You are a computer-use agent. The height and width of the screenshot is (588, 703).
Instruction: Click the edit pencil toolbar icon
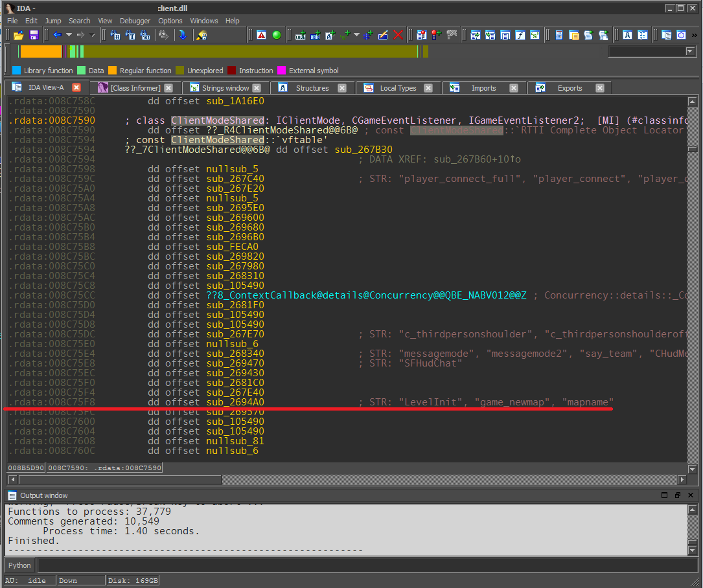coord(382,35)
